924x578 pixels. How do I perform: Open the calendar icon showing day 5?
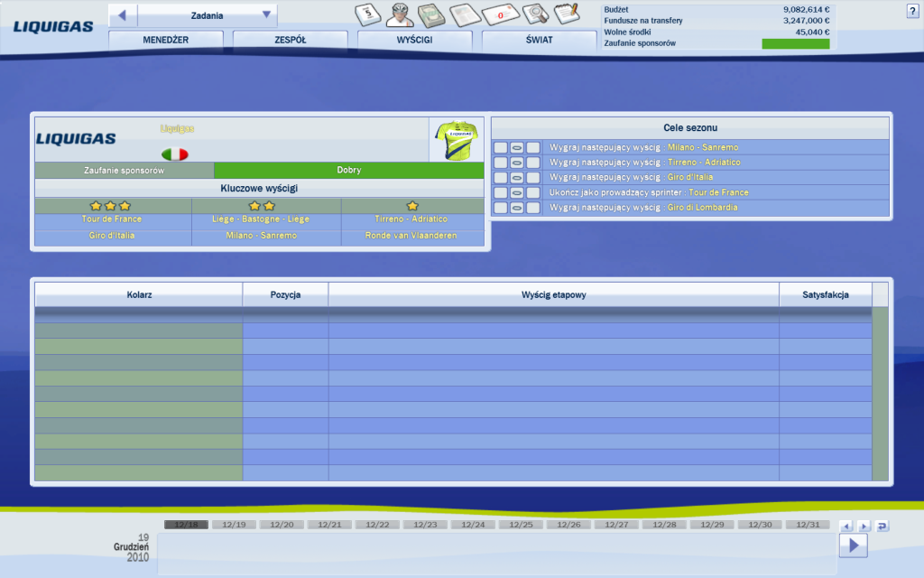point(368,14)
